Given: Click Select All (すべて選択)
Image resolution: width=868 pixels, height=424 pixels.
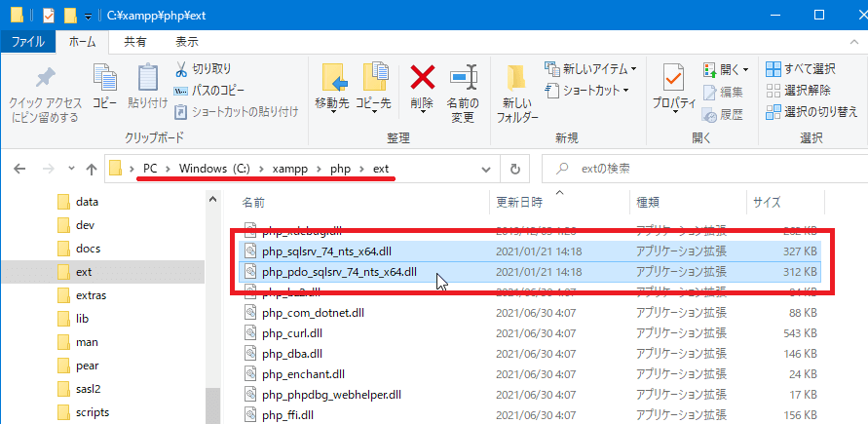Looking at the screenshot, I should tap(800, 69).
